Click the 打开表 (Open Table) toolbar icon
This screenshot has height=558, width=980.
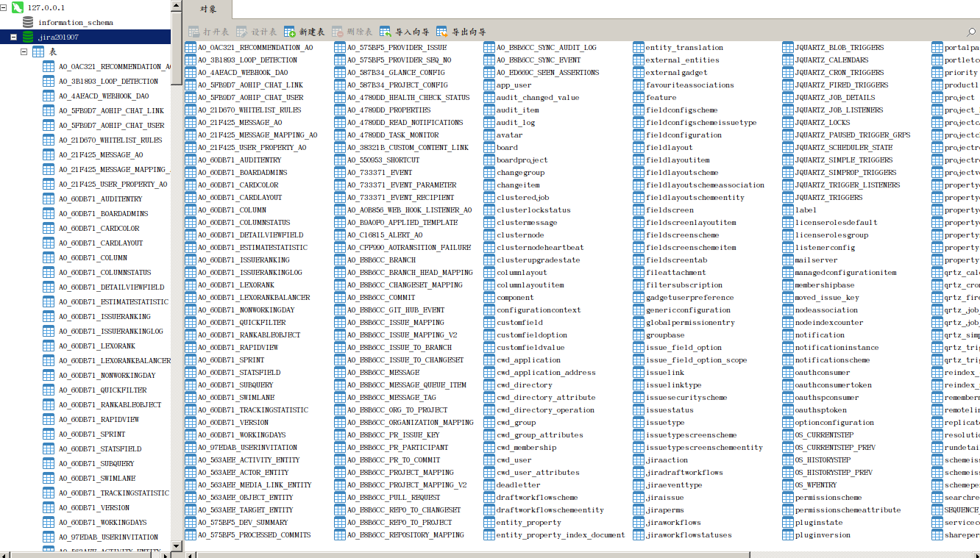[194, 32]
